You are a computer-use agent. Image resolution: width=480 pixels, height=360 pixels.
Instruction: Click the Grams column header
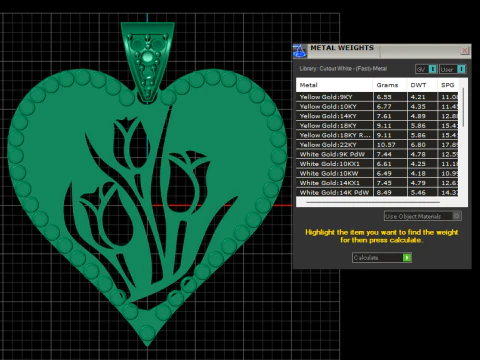[x=390, y=85]
